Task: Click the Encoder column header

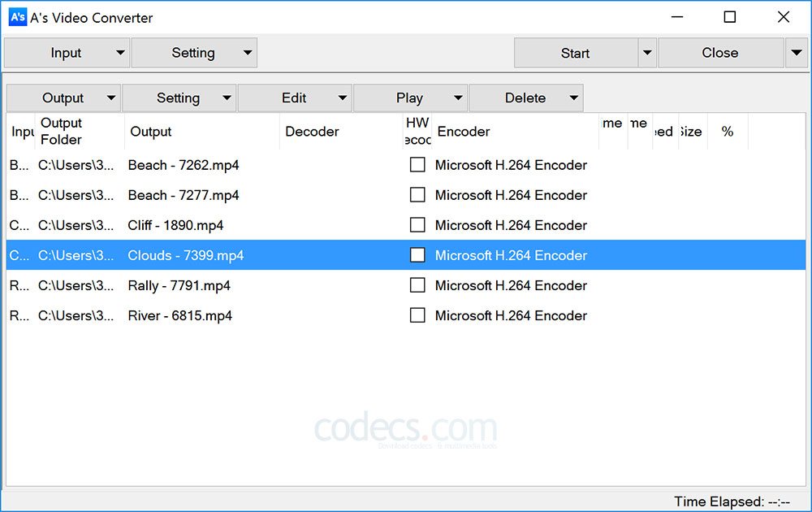Action: point(516,131)
